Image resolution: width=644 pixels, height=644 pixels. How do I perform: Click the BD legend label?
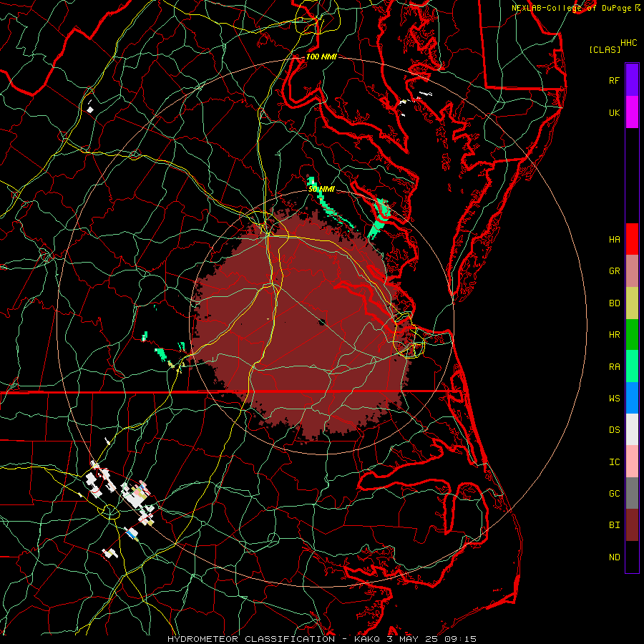(x=614, y=303)
